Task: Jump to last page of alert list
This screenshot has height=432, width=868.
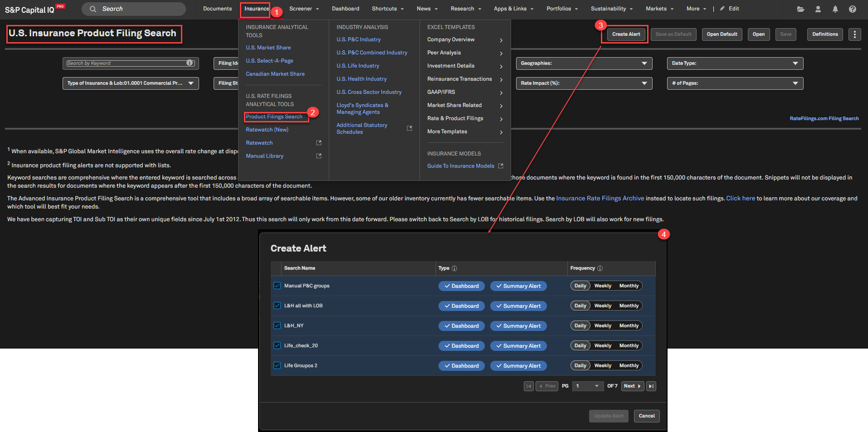Action: coord(651,386)
